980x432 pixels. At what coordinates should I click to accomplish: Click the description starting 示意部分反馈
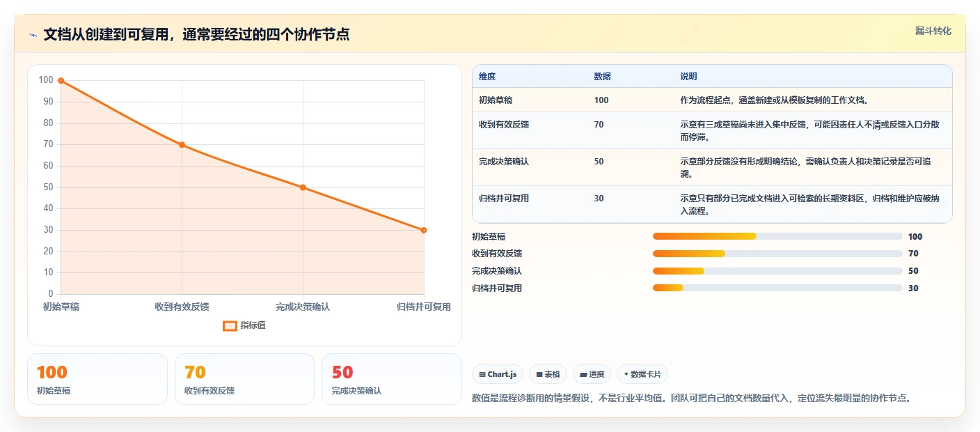805,168
